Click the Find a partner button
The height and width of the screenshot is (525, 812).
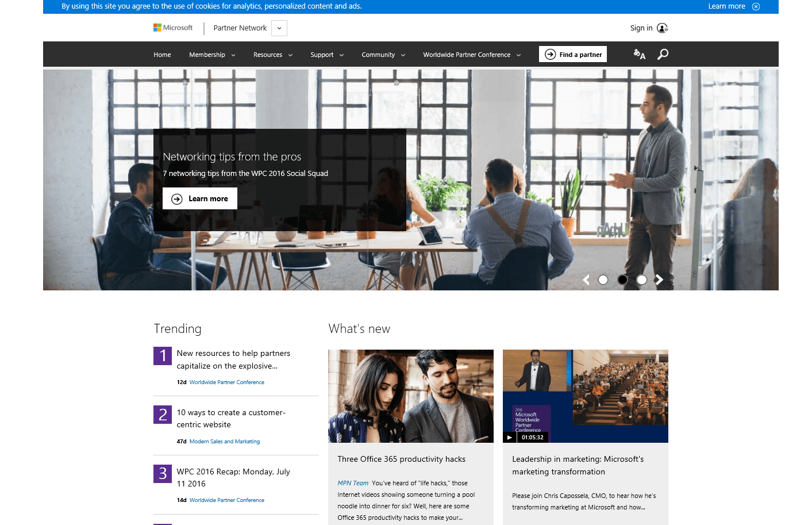pos(573,54)
